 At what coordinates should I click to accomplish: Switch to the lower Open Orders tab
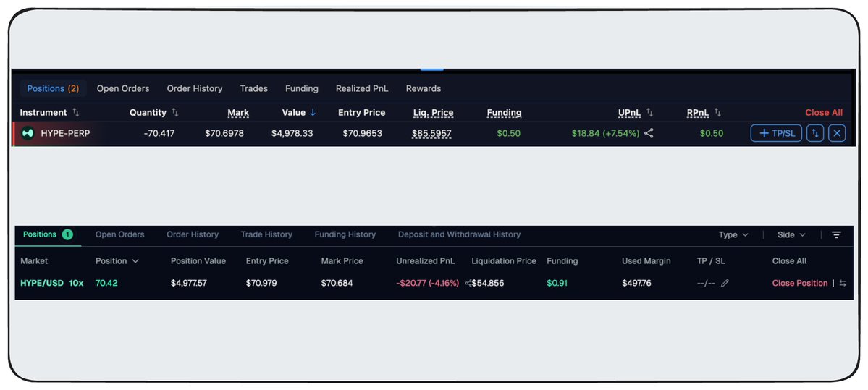click(x=119, y=234)
